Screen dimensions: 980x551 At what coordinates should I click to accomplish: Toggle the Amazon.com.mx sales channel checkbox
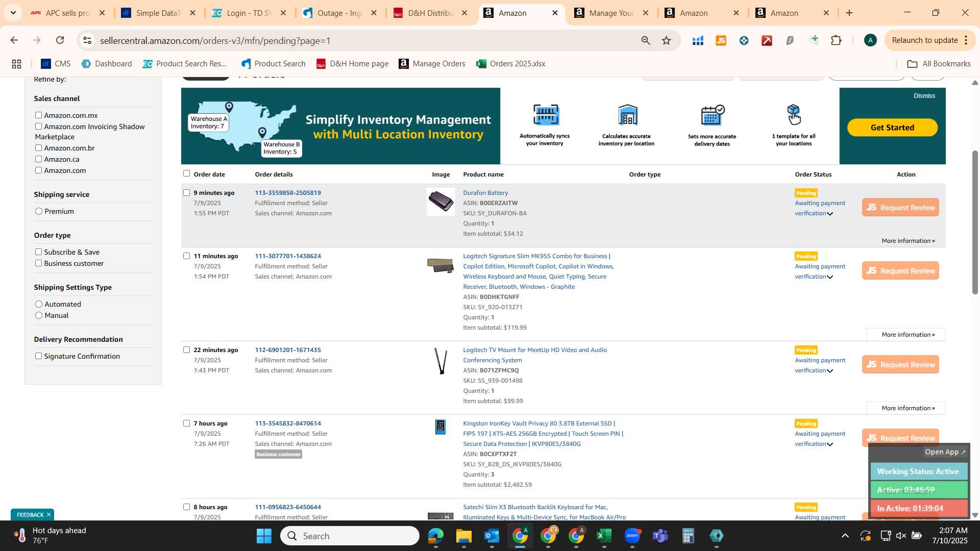click(38, 115)
